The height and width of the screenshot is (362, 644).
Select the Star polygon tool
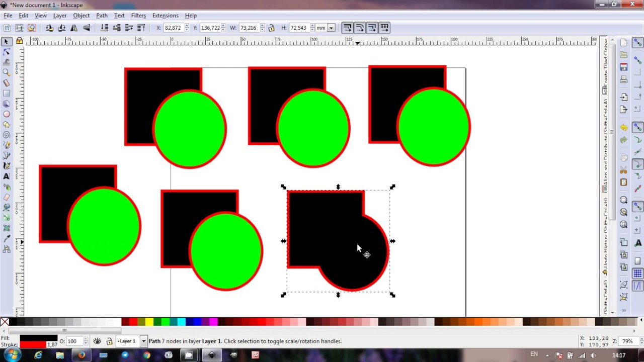pyautogui.click(x=7, y=124)
